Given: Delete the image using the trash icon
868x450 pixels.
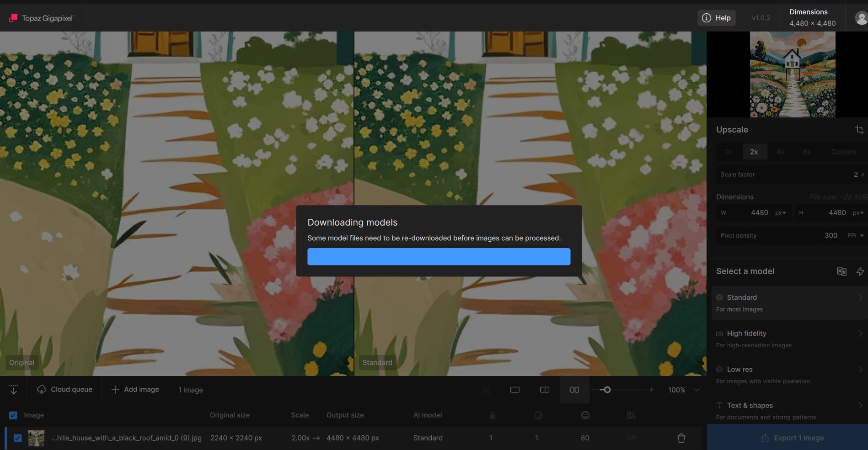Looking at the screenshot, I should point(681,438).
